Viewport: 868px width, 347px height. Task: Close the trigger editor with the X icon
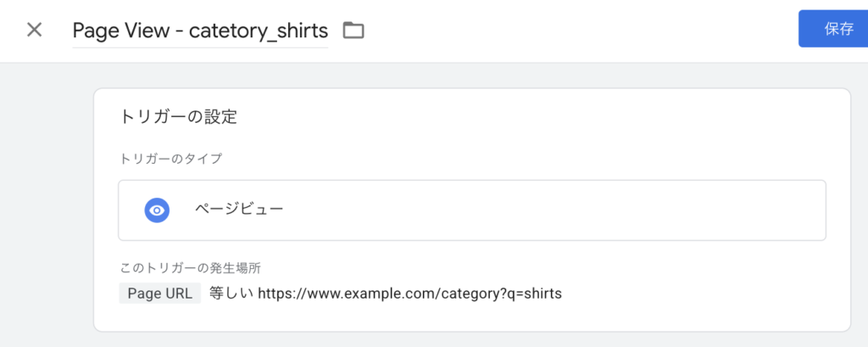click(x=34, y=30)
